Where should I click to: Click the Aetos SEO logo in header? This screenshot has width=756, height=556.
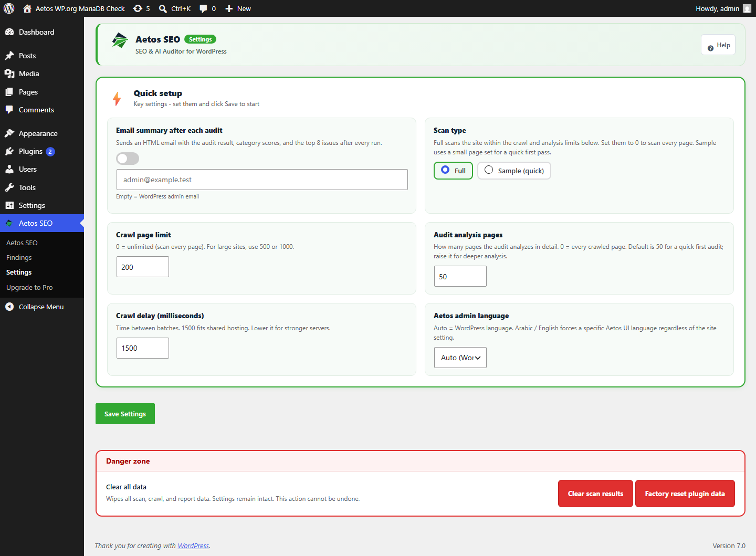coord(120,40)
